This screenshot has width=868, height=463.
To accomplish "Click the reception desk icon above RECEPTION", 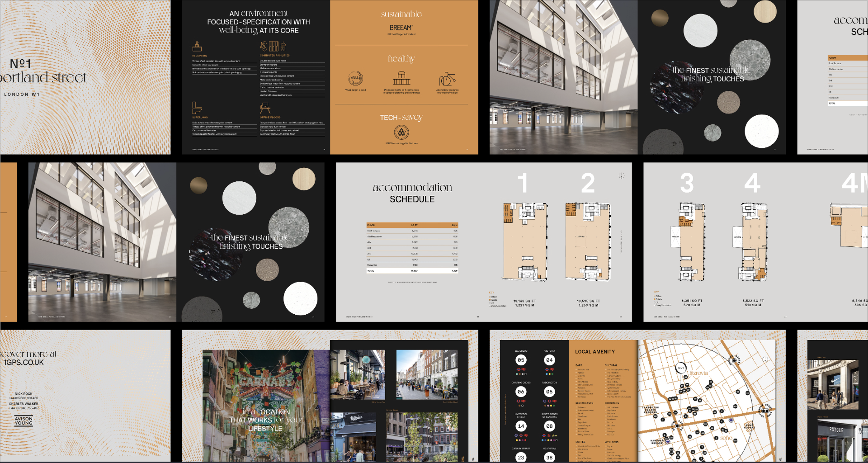I will (197, 46).
